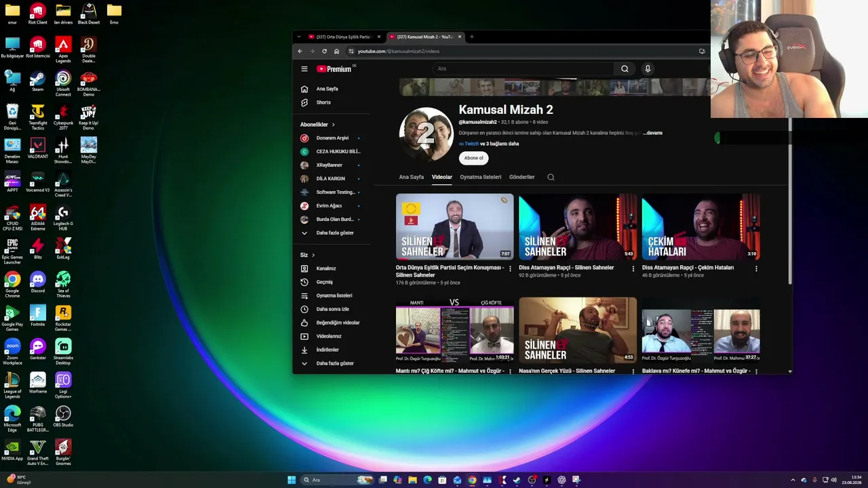The height and width of the screenshot is (488, 868).
Task: Open the Windows Start menu
Action: [292, 480]
